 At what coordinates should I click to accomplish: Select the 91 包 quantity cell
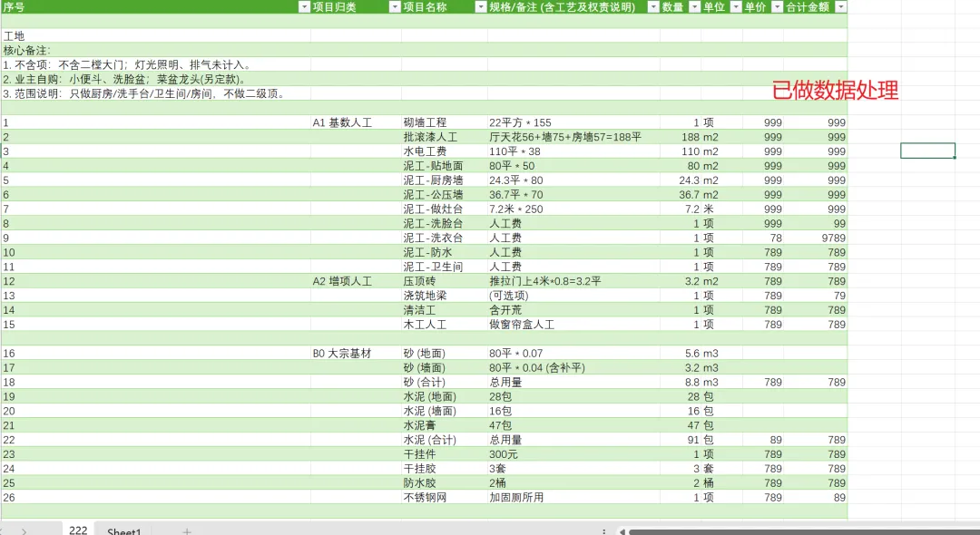coord(681,440)
